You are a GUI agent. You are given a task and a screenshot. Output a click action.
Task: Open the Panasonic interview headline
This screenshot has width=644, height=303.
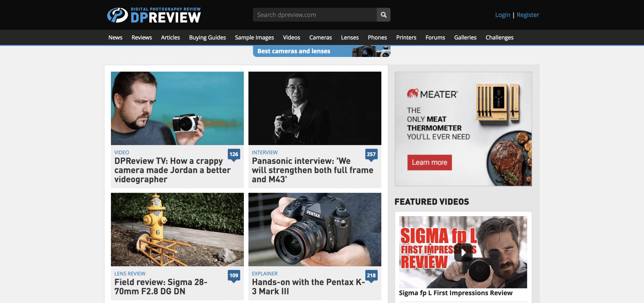312,170
